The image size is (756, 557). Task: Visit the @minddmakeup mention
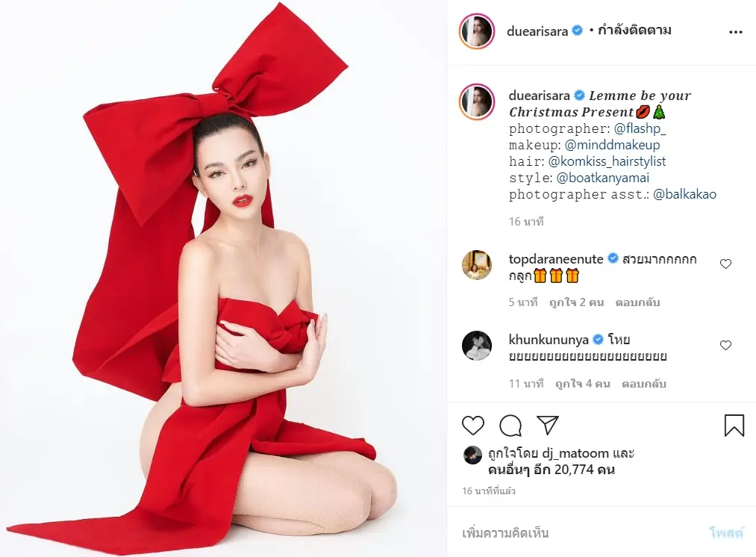click(x=612, y=145)
